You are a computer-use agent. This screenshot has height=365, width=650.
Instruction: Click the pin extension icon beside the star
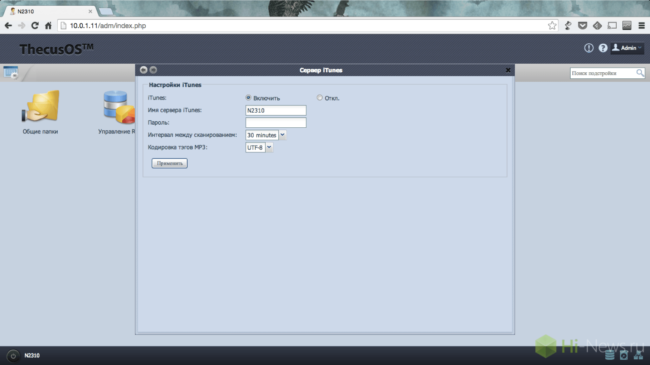pyautogui.click(x=568, y=26)
